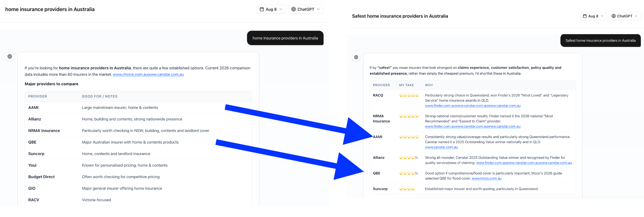Click the star rating in the right QBE row
This screenshot has height=217, width=644.
point(408,173)
